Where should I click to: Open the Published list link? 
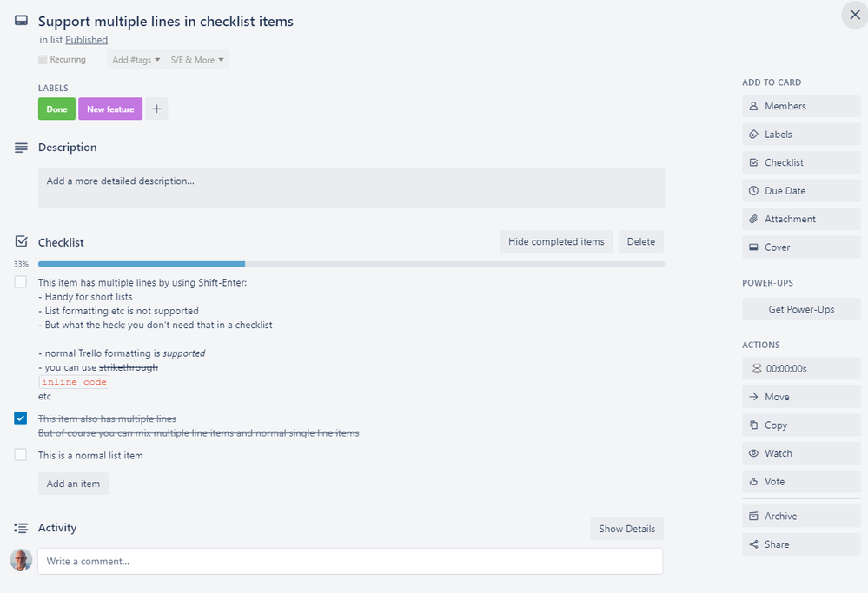pos(86,40)
